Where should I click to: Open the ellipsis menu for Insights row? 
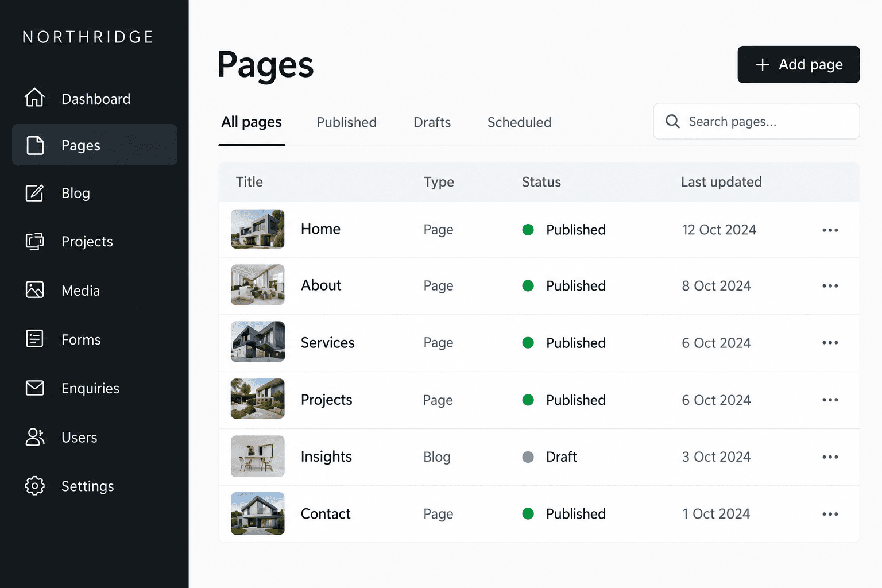[830, 457]
